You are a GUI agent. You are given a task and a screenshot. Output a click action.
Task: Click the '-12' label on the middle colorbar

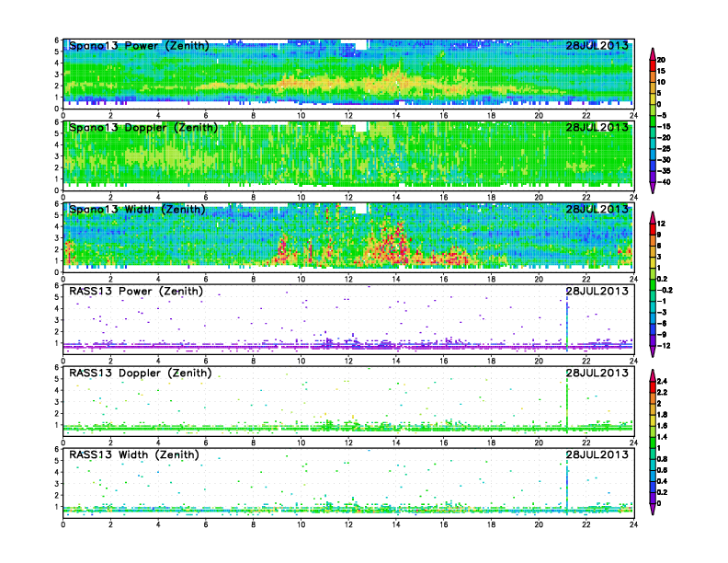(664, 346)
